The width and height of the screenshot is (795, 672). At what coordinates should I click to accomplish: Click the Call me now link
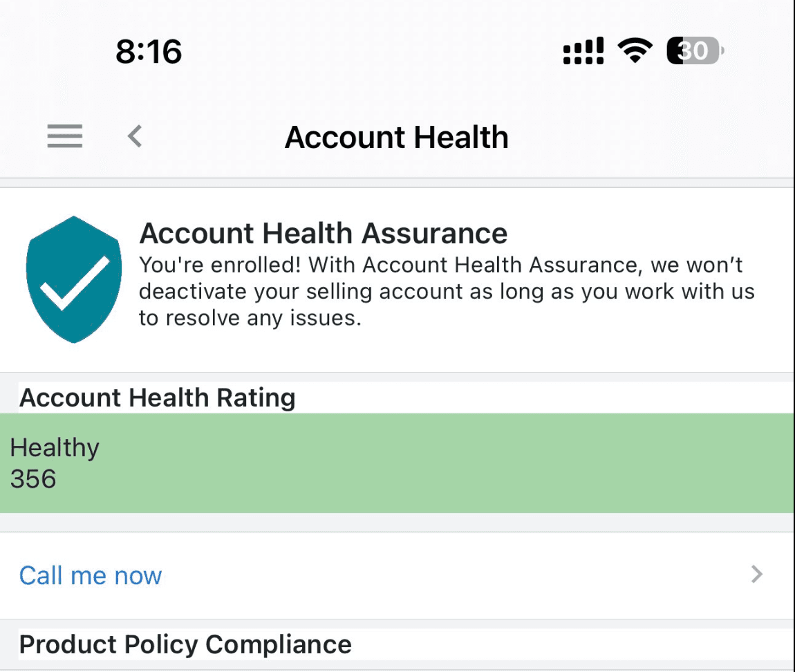[x=91, y=575]
